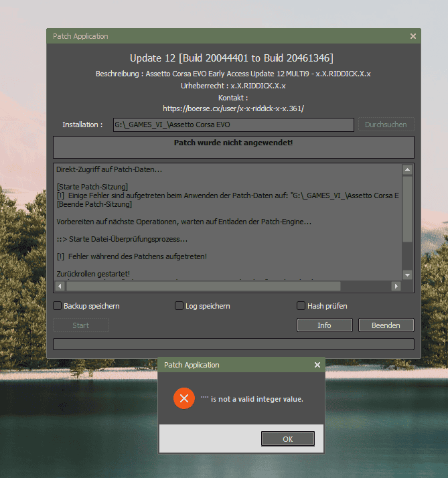Close the small error dialog with its X
Image resolution: width=448 pixels, height=478 pixels.
pos(317,365)
